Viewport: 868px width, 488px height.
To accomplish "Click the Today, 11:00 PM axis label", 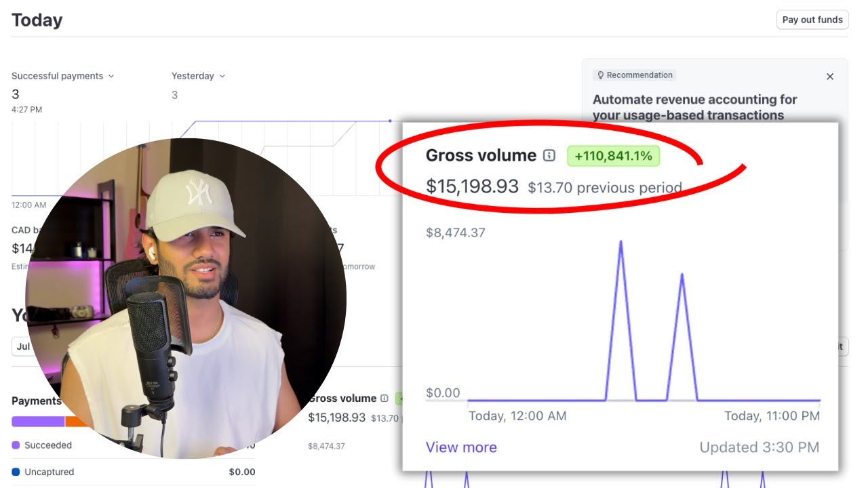I will [x=772, y=416].
